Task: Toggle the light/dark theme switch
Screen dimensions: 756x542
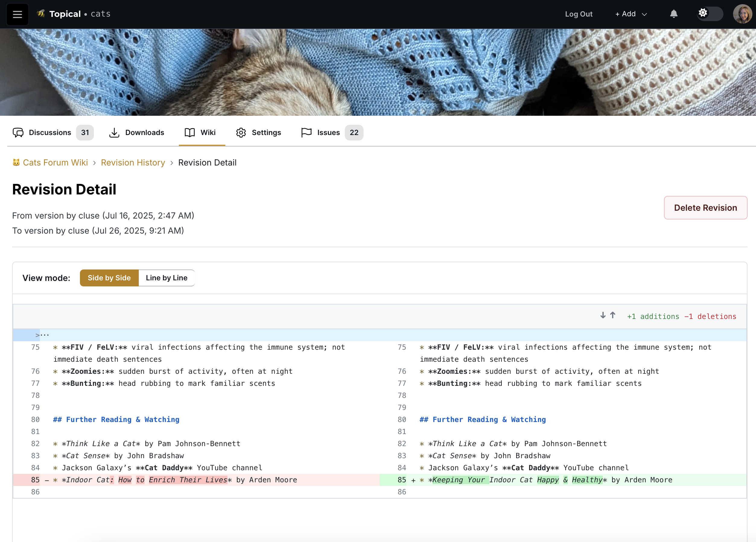Action: [710, 14]
